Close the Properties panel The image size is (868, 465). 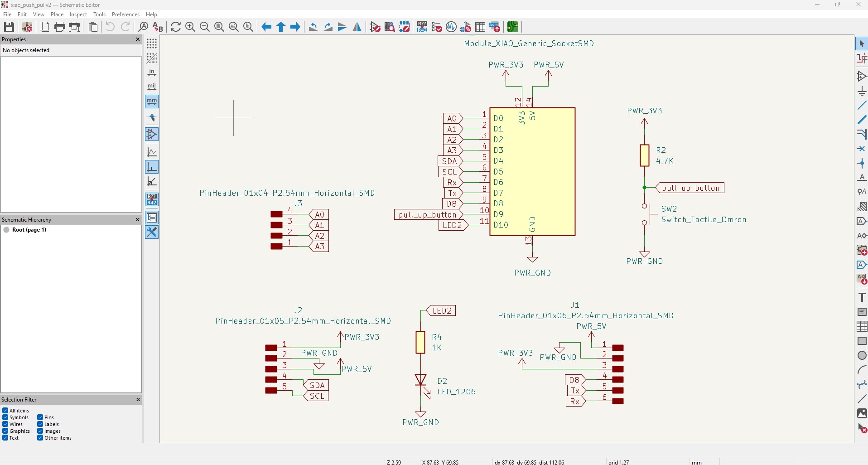coord(138,39)
